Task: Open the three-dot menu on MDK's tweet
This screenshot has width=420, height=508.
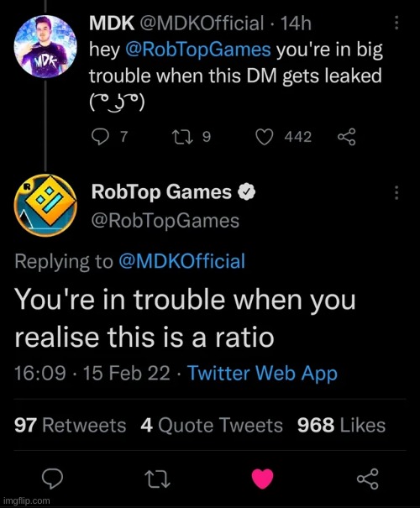Action: click(x=396, y=23)
